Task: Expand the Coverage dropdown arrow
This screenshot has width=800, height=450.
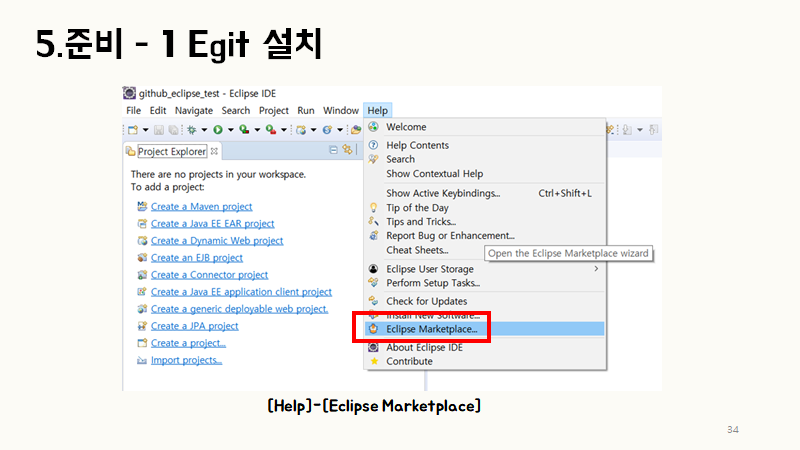Action: click(257, 130)
